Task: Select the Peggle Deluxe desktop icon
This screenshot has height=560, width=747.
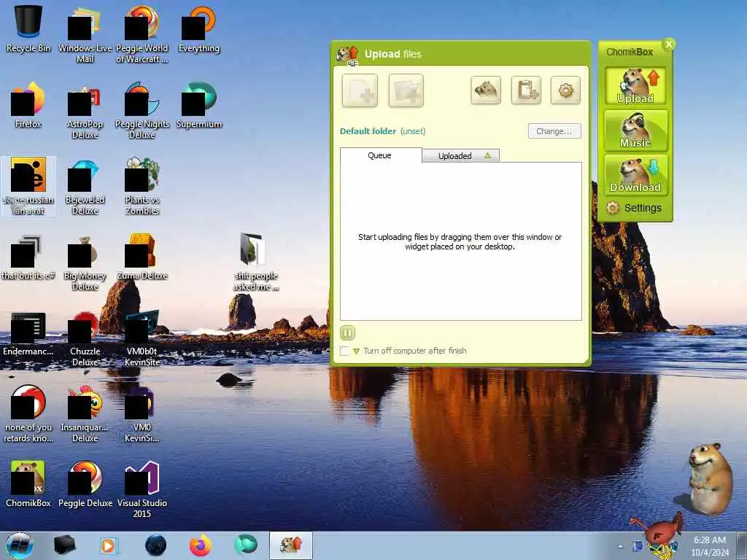Action: [x=85, y=483]
